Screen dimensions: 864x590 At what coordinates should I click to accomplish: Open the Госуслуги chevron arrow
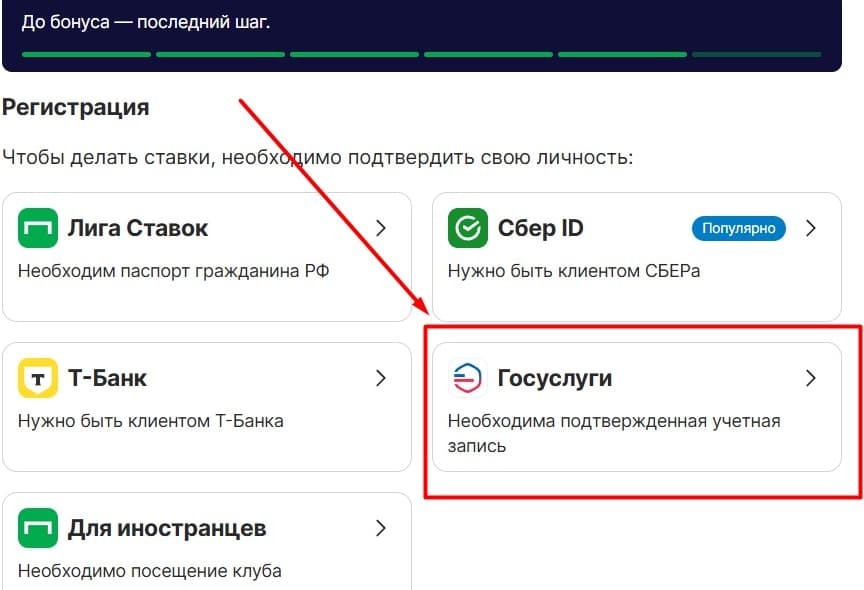click(810, 378)
